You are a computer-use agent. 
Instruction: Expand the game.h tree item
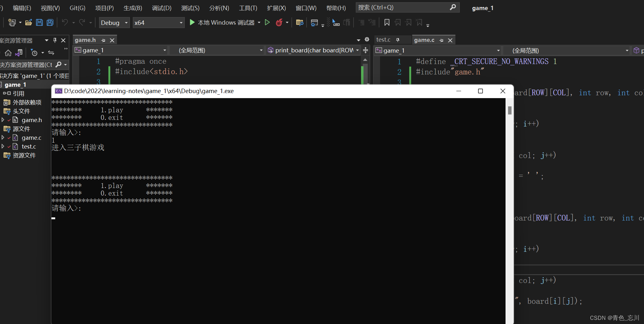click(x=3, y=120)
